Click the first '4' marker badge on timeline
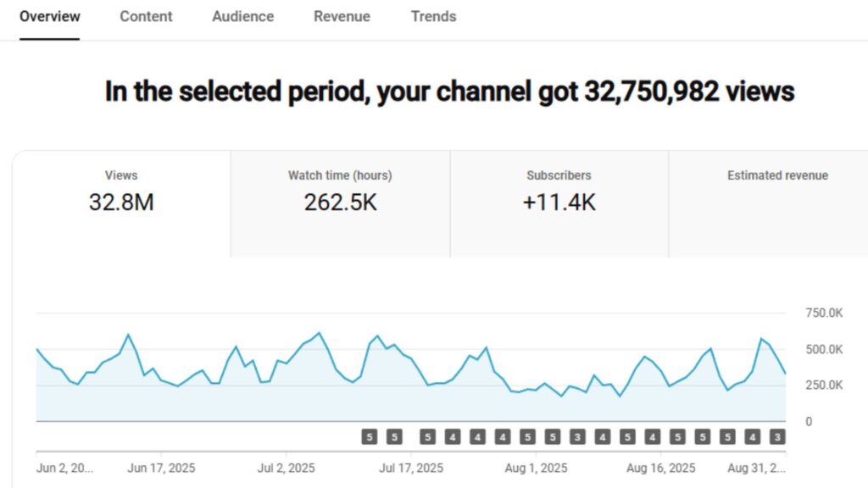The image size is (868, 488). [453, 437]
